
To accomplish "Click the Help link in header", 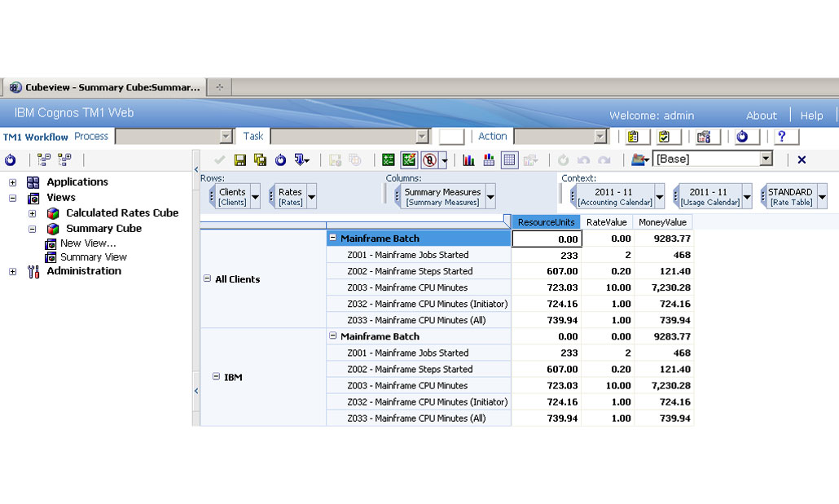I will point(811,115).
